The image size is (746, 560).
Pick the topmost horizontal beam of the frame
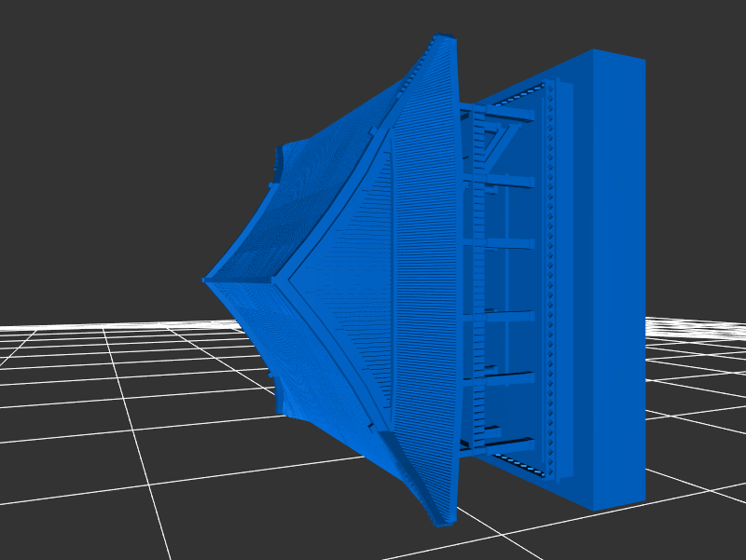point(508,116)
